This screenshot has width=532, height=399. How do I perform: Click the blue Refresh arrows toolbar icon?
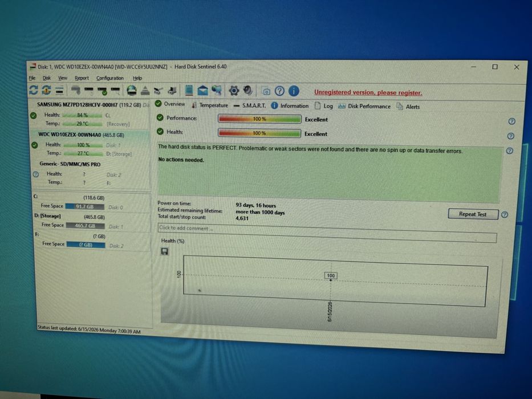(33, 90)
